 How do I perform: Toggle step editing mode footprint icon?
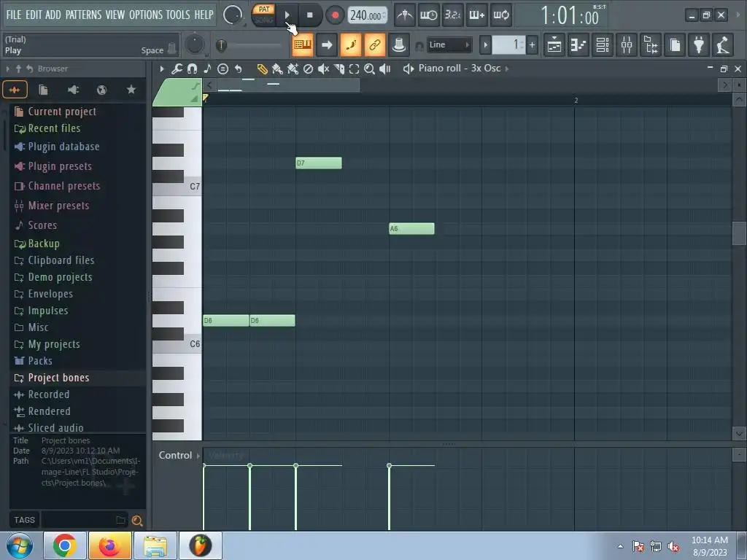pyautogui.click(x=351, y=45)
